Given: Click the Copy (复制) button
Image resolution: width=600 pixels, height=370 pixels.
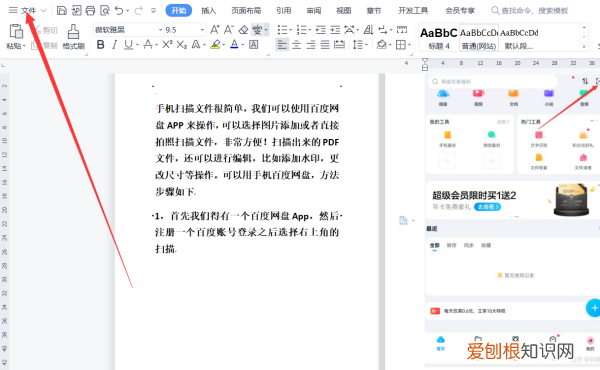Looking at the screenshot, I should point(44,46).
